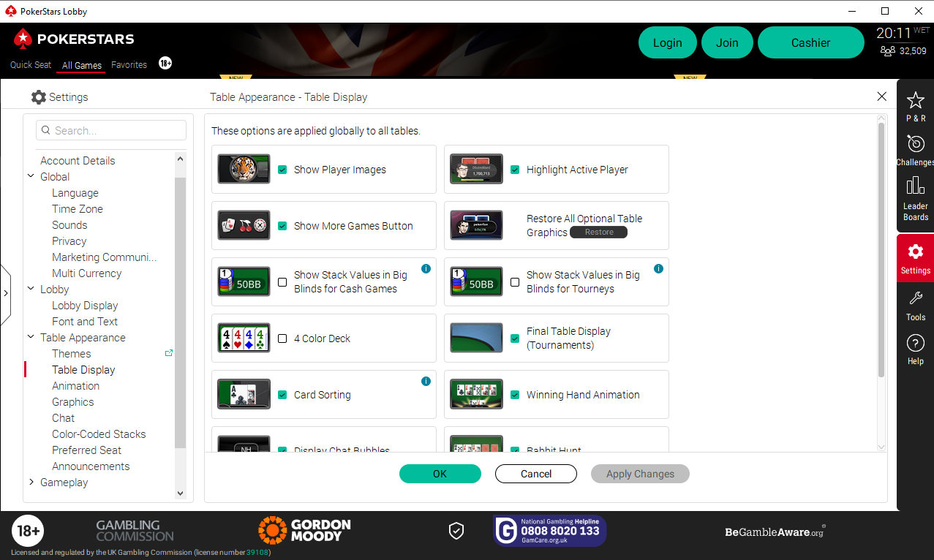
Task: Open Challenges target icon in sidebar
Action: (x=916, y=143)
